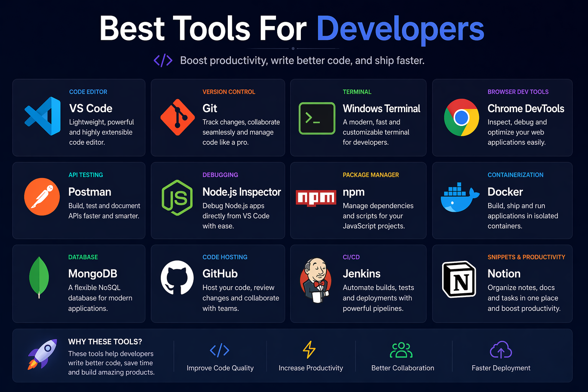Viewport: 588px width, 392px height.
Task: Select the Docker whale icon
Action: click(x=459, y=198)
